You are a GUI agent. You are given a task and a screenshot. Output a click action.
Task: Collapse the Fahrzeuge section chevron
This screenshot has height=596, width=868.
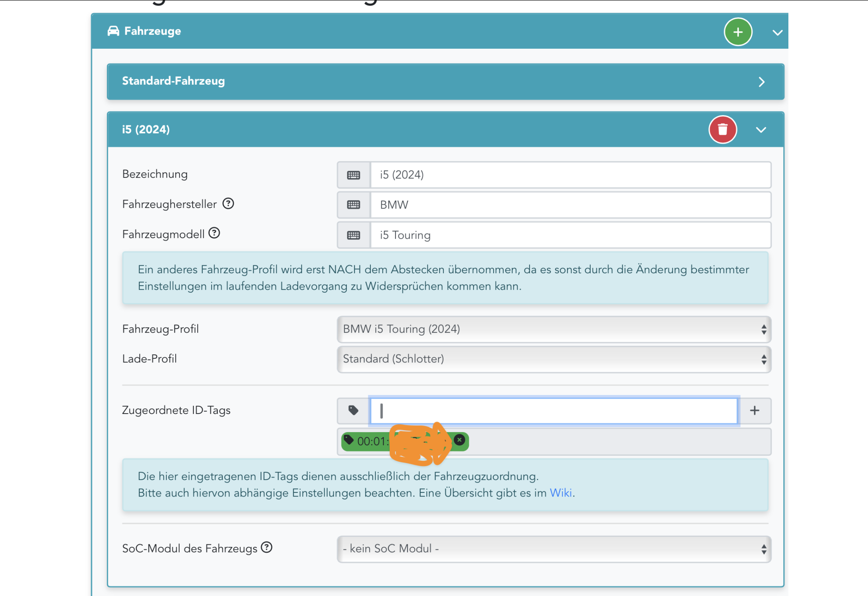pos(777,33)
